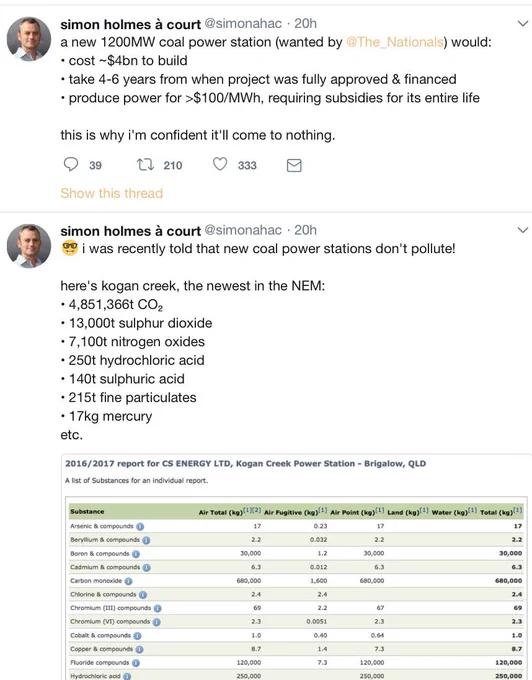Expand second tweet's chevron options menu
532x680 pixels.
(x=523, y=230)
